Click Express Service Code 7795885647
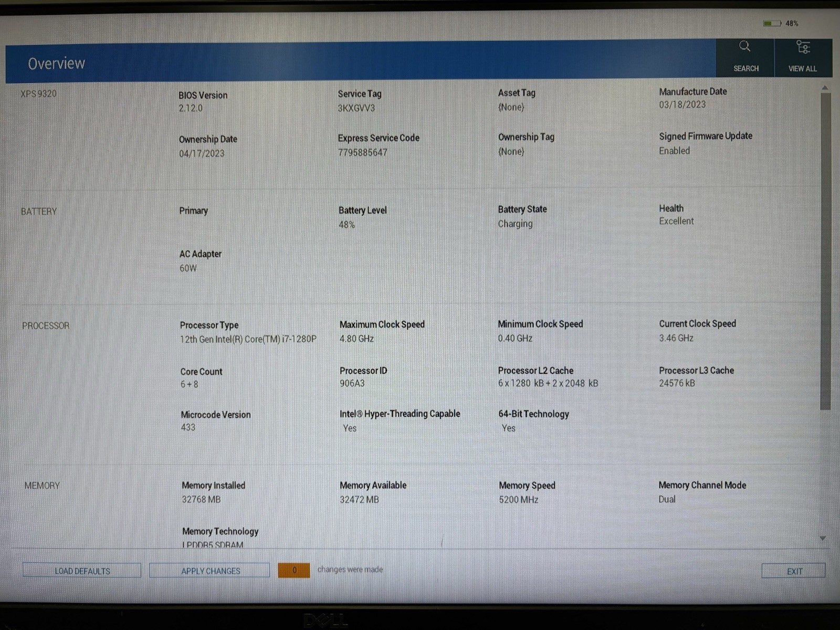The image size is (840, 630). 362,153
